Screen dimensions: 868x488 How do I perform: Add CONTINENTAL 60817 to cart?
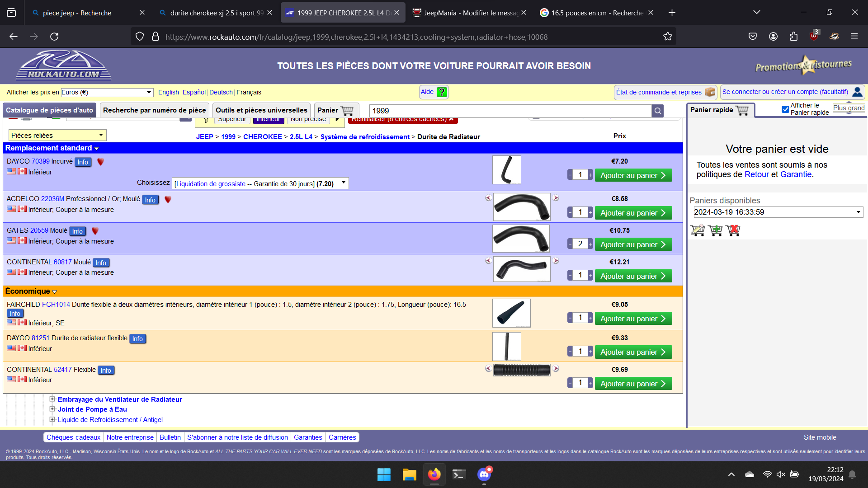tap(633, 276)
